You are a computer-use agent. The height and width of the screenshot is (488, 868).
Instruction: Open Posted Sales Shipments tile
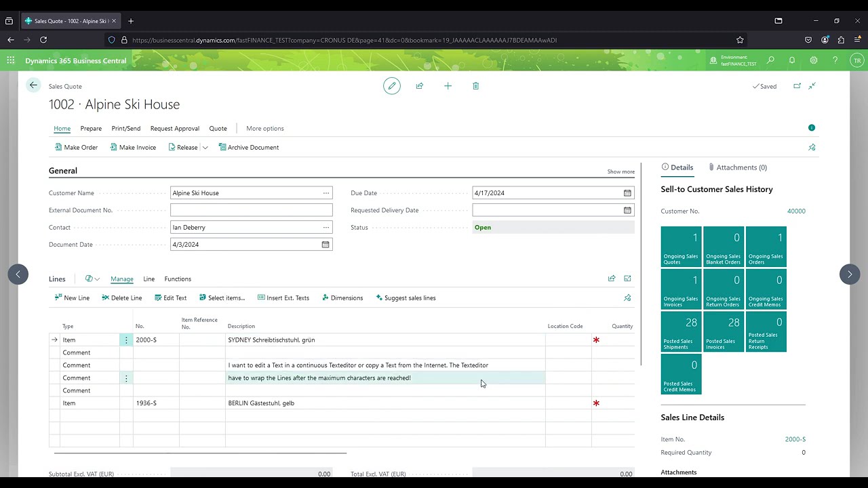click(681, 332)
